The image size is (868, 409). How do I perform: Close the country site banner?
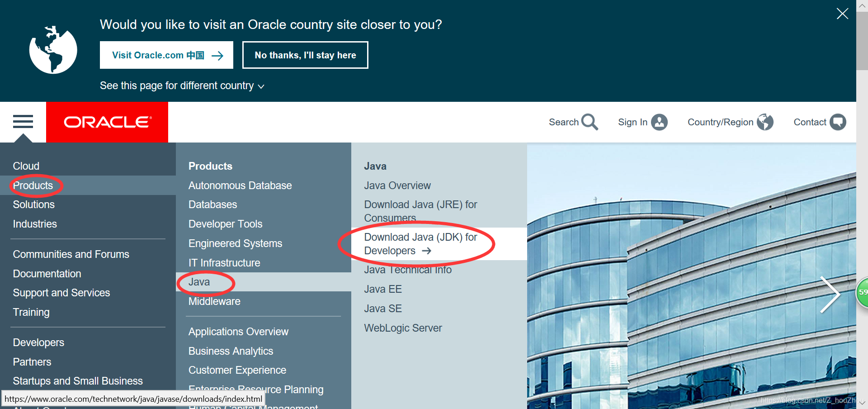[842, 14]
